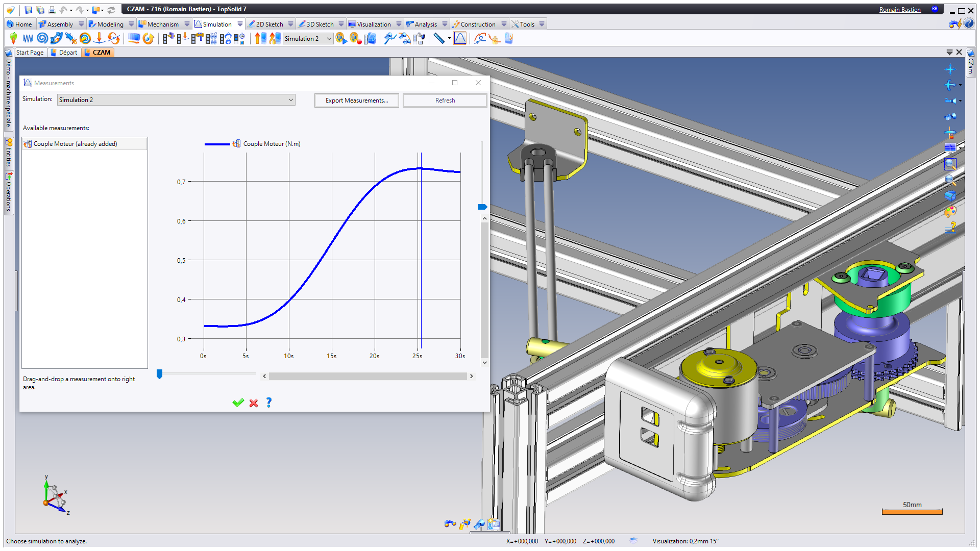Click the red X cancel icon

(254, 403)
